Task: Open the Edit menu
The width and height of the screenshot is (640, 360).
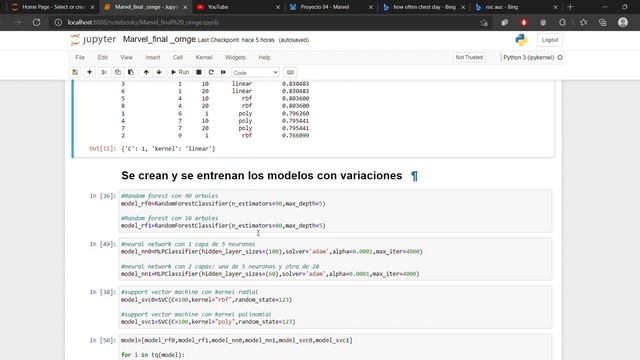Action: 102,58
